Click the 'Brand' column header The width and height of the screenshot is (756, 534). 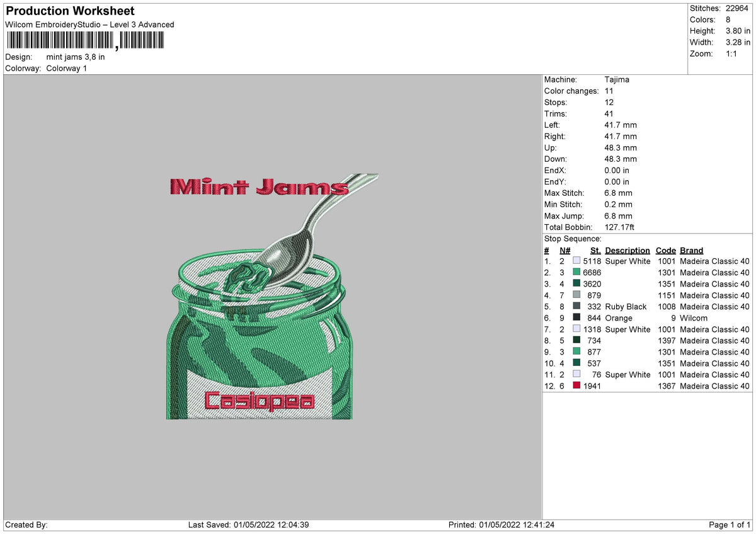pyautogui.click(x=692, y=250)
